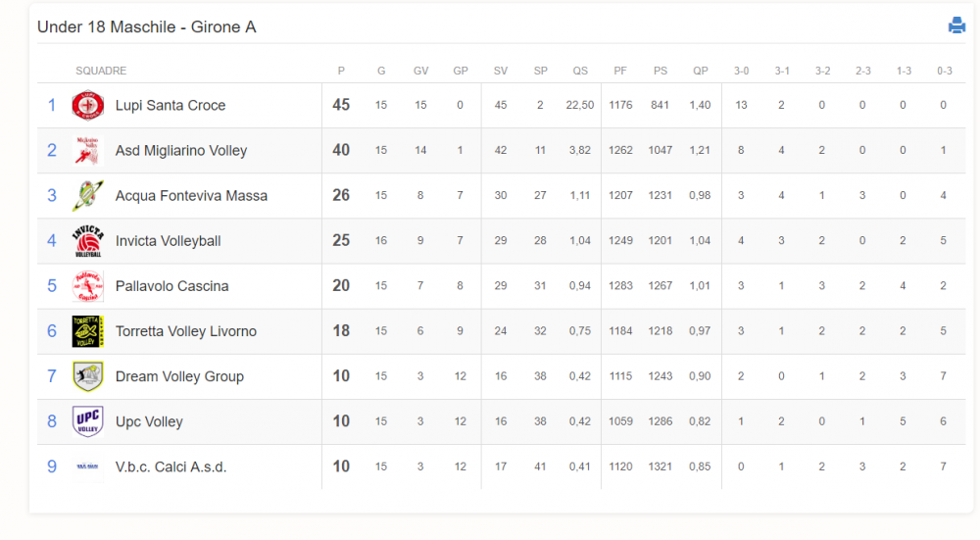Image resolution: width=980 pixels, height=540 pixels.
Task: Open the Lupi Santa Croce team name
Action: tap(170, 105)
